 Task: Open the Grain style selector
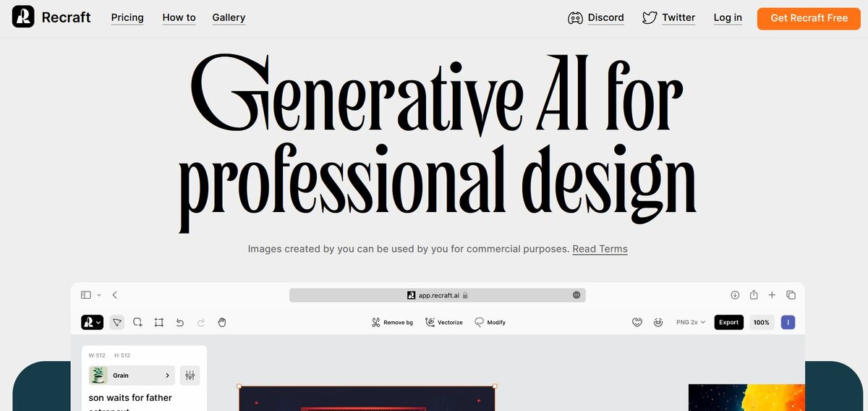[x=132, y=376]
